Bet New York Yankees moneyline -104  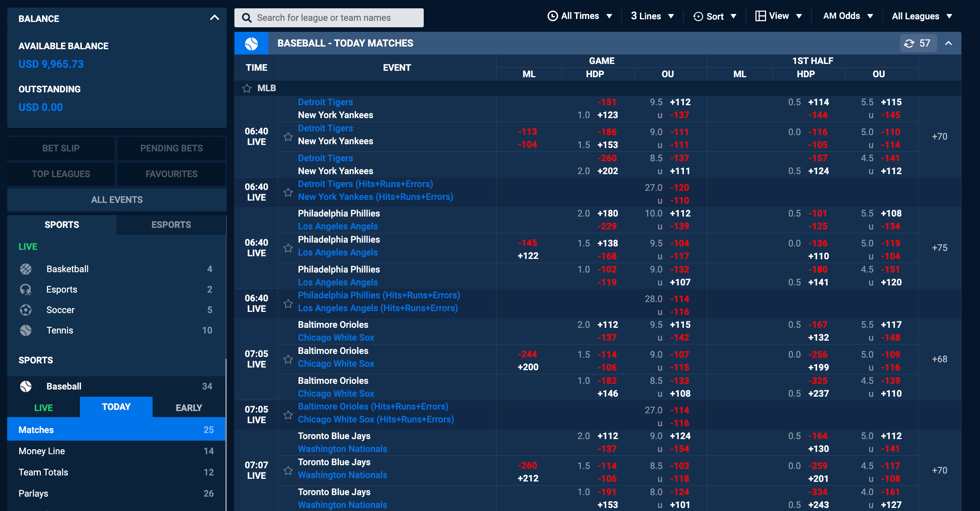point(527,145)
